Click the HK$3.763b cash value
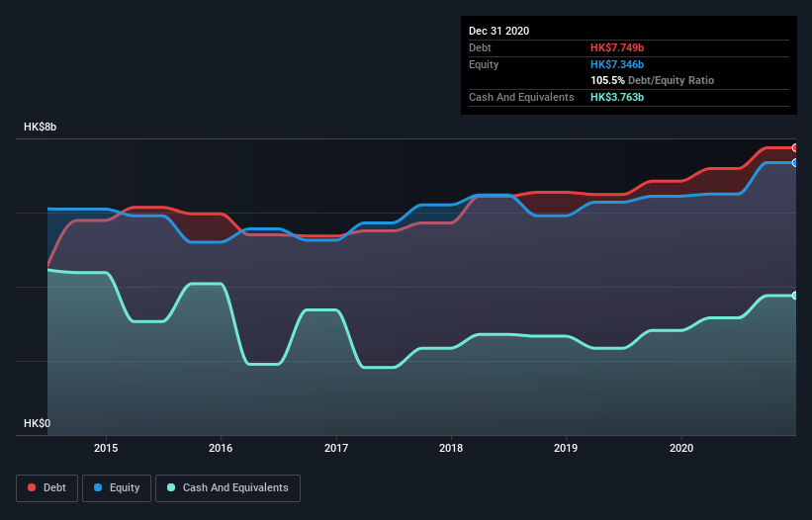The height and width of the screenshot is (520, 812). pos(617,97)
